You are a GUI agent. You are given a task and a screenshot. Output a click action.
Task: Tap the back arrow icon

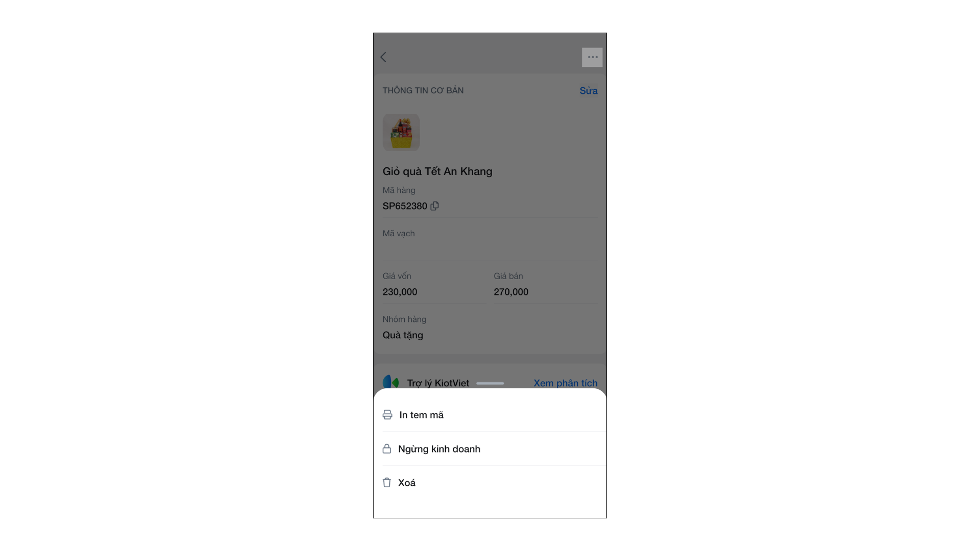coord(383,57)
